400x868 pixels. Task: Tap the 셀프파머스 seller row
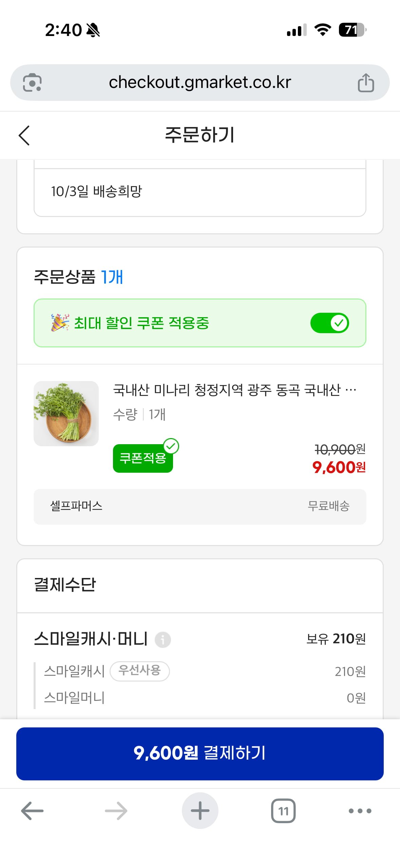(x=200, y=506)
